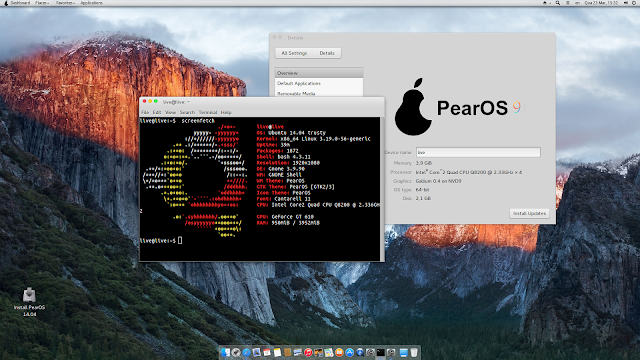The image size is (640, 360).
Task: Open the terminal Help menu
Action: (x=226, y=112)
